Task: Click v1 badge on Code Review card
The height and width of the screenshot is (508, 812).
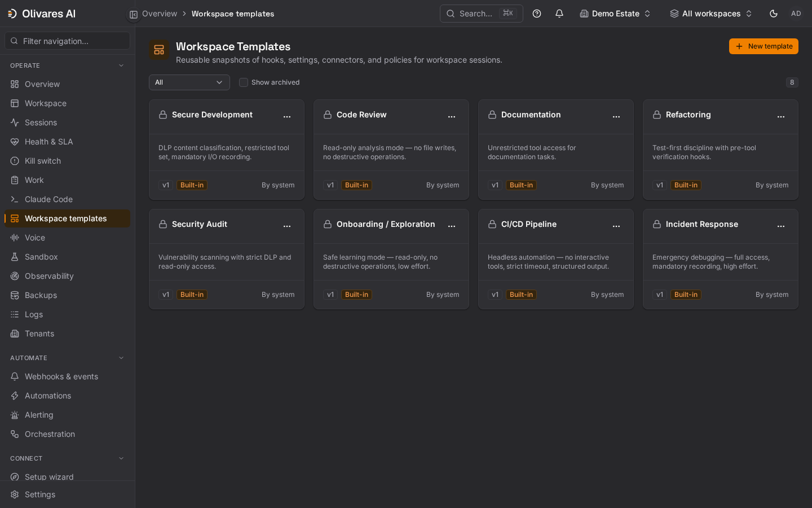Action: [x=330, y=185]
